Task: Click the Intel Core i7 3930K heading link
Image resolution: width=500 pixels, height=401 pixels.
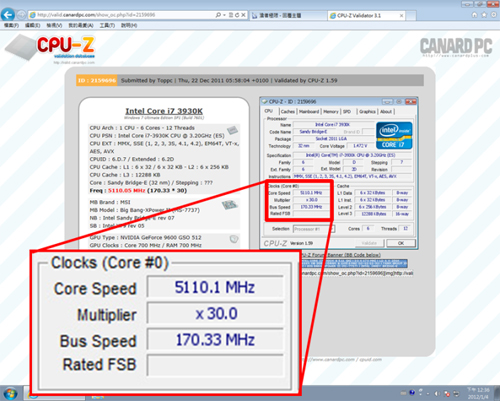Action: click(x=164, y=111)
